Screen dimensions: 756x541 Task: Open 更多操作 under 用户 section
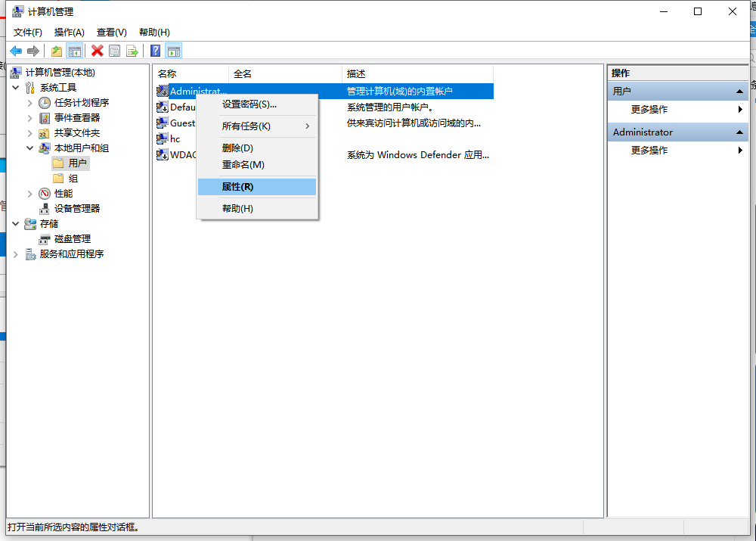pos(678,110)
